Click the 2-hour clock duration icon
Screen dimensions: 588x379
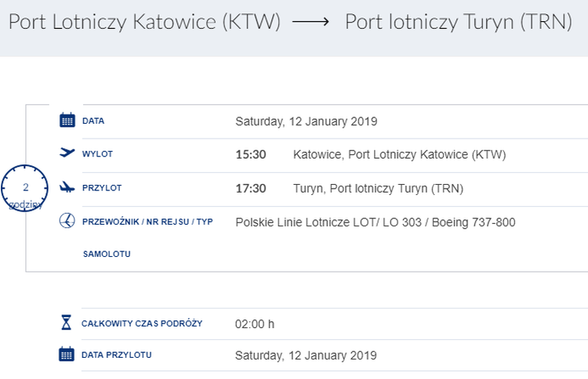pos(25,189)
